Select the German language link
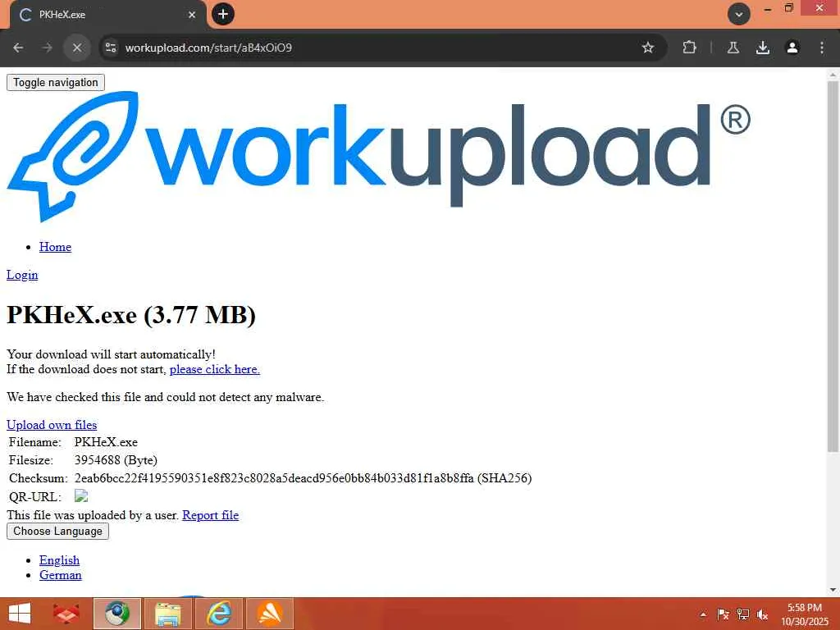840x630 pixels. click(x=61, y=575)
